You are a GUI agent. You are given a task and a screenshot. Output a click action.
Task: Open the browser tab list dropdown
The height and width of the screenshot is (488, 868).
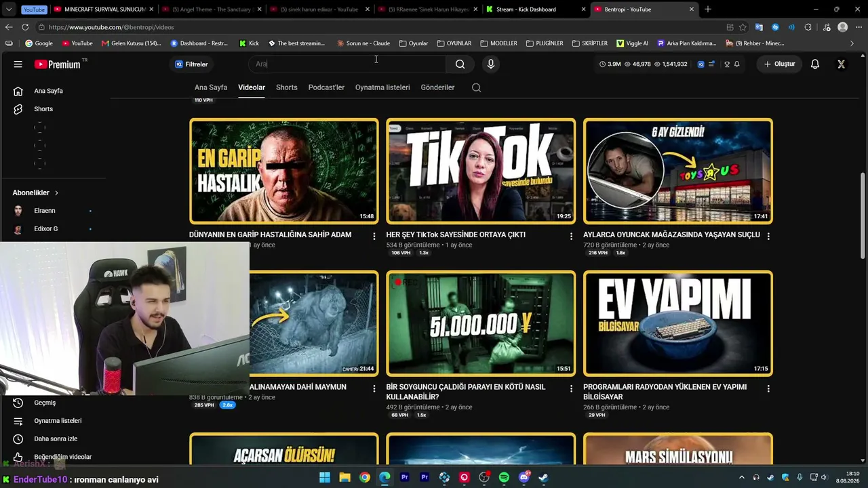click(9, 9)
